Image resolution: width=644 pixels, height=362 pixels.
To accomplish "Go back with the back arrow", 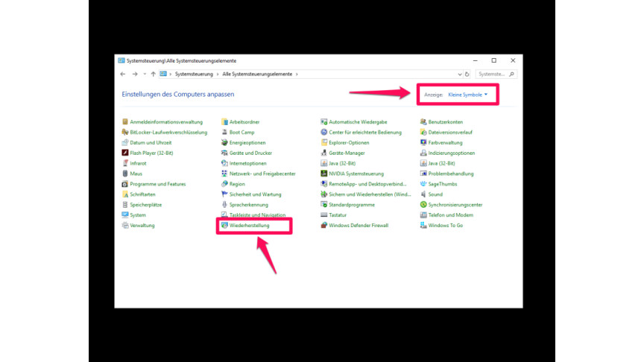I will (x=123, y=74).
